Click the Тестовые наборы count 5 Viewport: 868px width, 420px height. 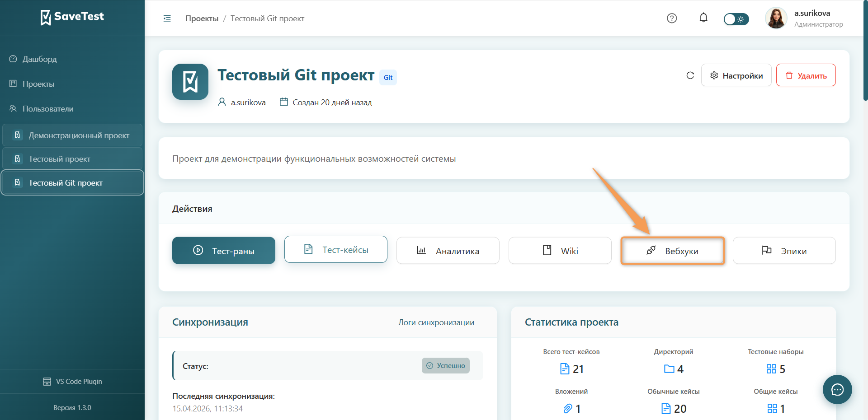coord(783,369)
